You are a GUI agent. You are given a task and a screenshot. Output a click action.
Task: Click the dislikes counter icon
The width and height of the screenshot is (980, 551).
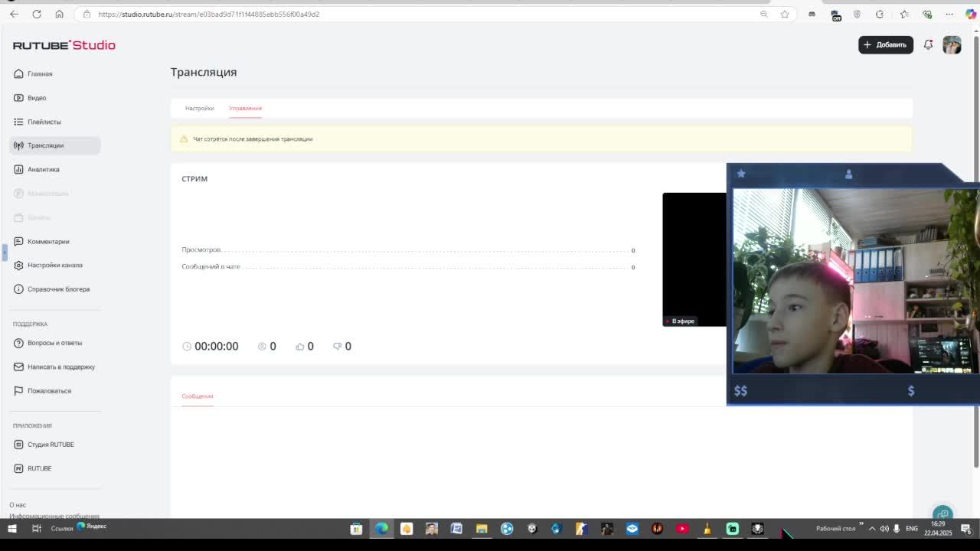click(x=337, y=347)
